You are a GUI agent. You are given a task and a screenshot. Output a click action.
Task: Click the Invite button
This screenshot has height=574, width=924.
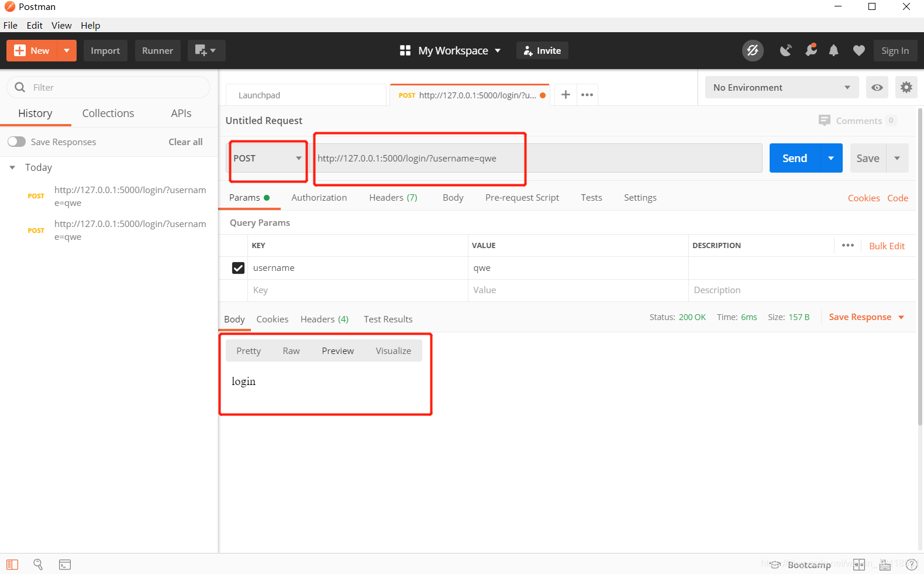[x=542, y=51]
